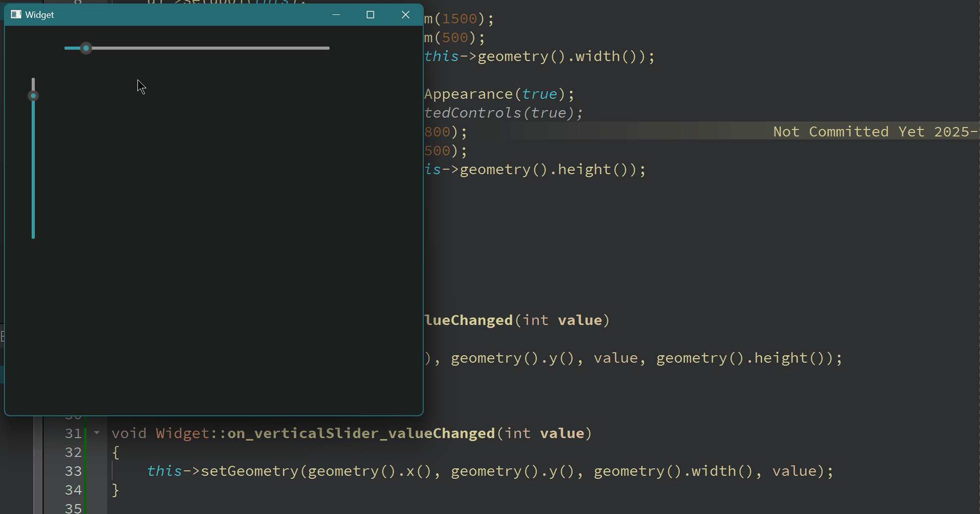Viewport: 980px width, 514px height.
Task: Maximize the Widget window
Action: (370, 14)
